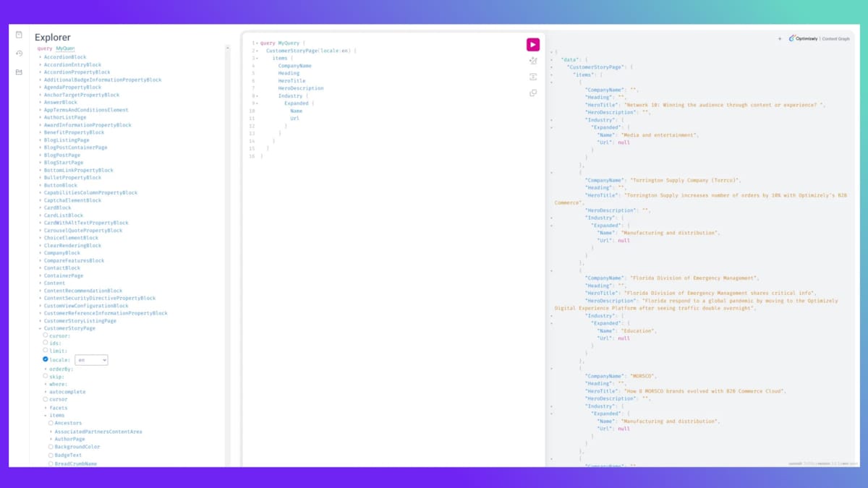Click the "Media and entertainment" response value
The width and height of the screenshot is (868, 488).
660,135
